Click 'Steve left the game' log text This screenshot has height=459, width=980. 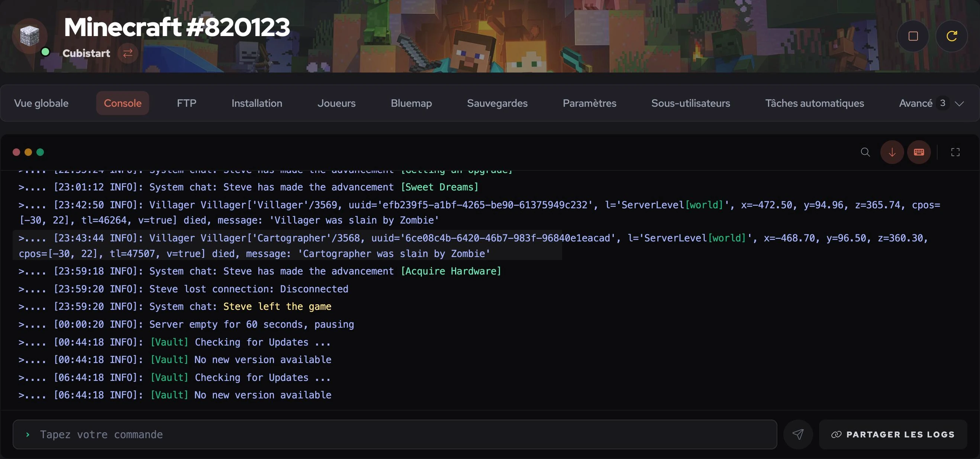pyautogui.click(x=277, y=307)
